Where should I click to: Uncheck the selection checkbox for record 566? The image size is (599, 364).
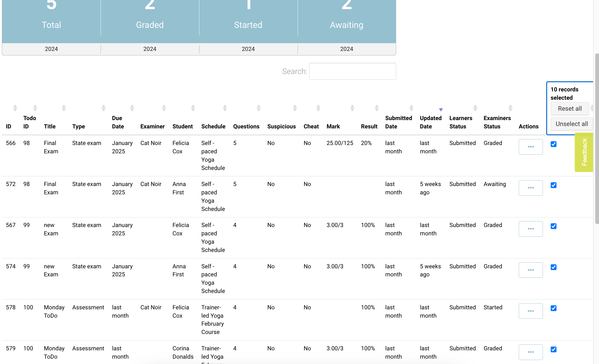(x=553, y=144)
